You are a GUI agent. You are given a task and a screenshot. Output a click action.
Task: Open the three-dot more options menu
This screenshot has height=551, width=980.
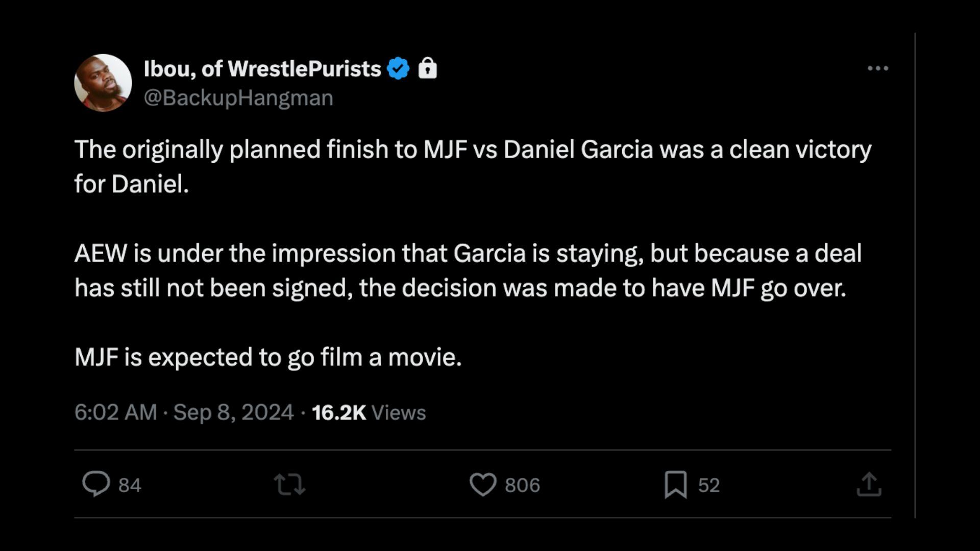click(x=878, y=68)
